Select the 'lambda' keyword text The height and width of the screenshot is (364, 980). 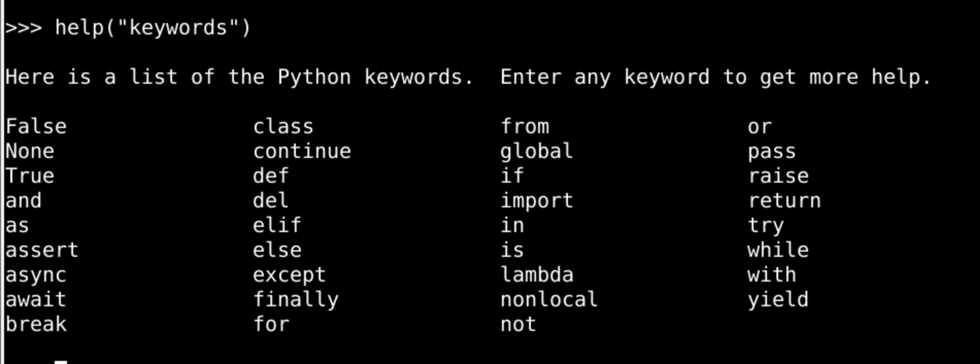536,275
